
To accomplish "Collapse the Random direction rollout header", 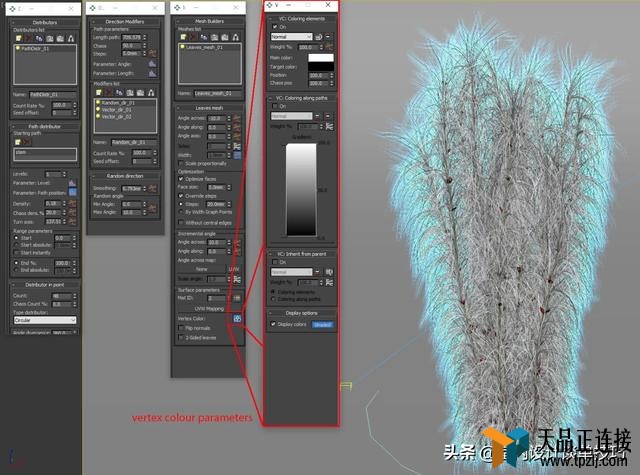I will coord(124,176).
